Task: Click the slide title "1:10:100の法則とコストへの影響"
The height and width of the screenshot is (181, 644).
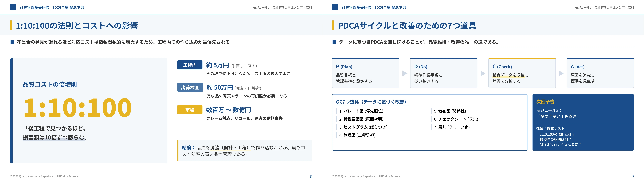Action: 77,25
